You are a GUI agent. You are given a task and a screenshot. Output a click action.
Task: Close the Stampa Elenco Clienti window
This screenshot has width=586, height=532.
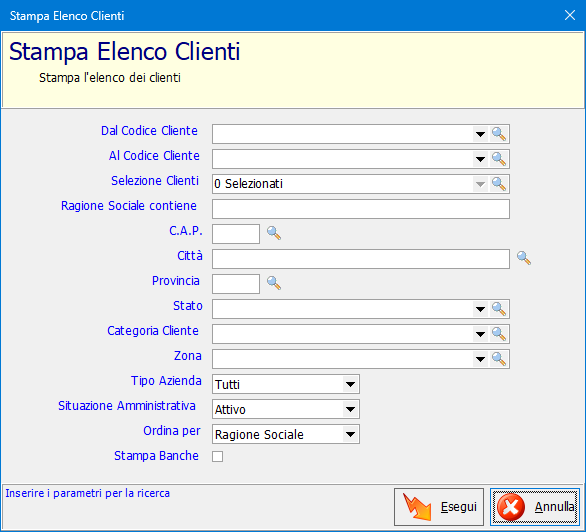[570, 15]
